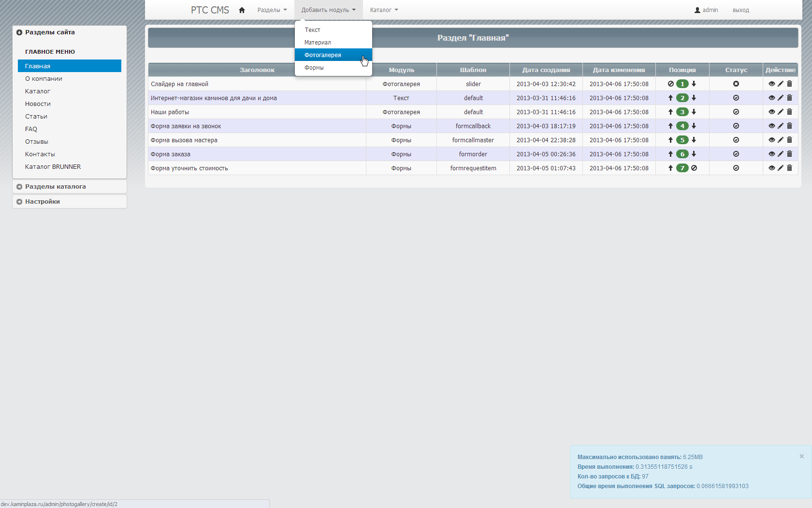Viewport: 812px width, 508px height.
Task: Move 'Наши работы' row up
Action: (x=670, y=112)
